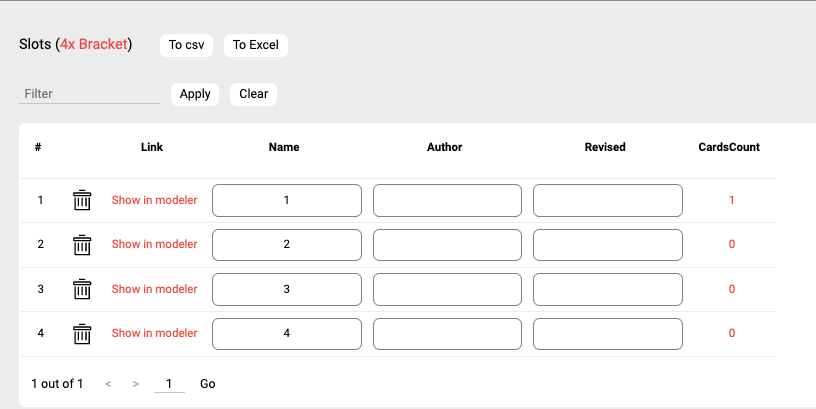Apply the filter
Screen dimensions: 816x409
coord(195,94)
